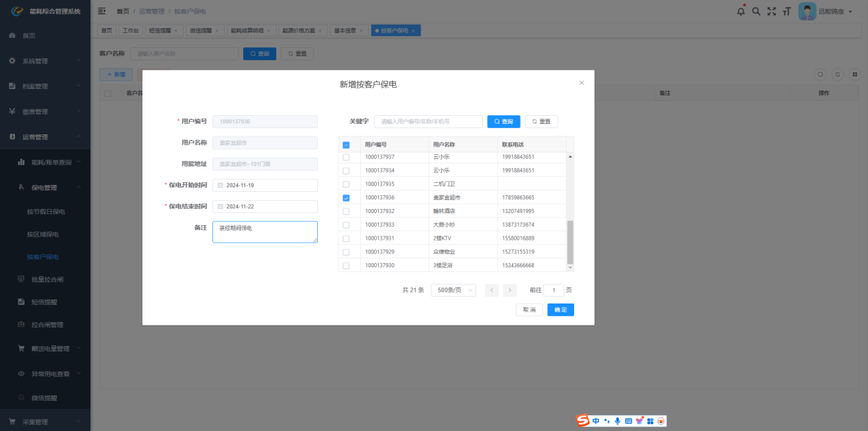Viewport: 868px width, 431px height.
Task: Open the column settings grid icon
Action: pos(854,74)
